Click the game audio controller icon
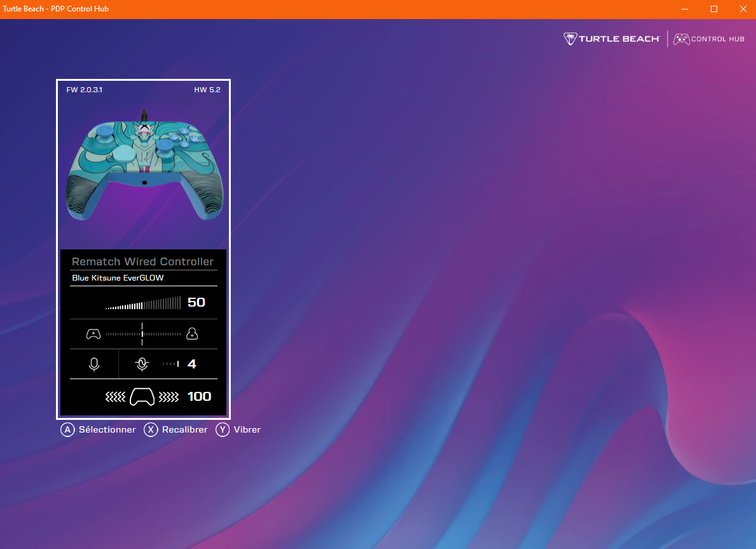Screen dimensions: 756x549 (93, 334)
